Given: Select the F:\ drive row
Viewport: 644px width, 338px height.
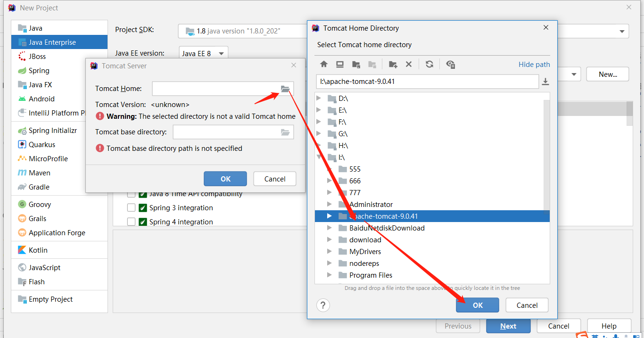Looking at the screenshot, I should [x=432, y=122].
